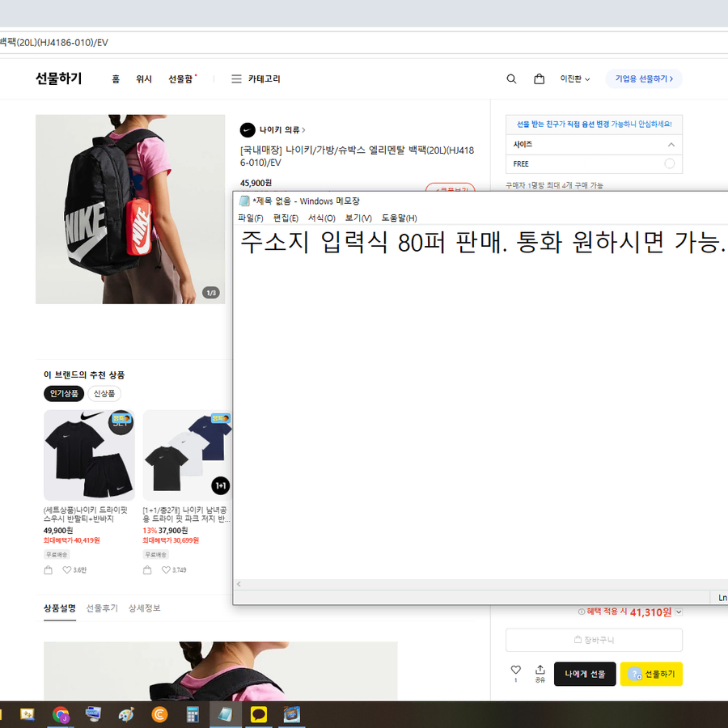Open Paint from the taskbar
This screenshot has width=728, height=728.
[x=126, y=714]
